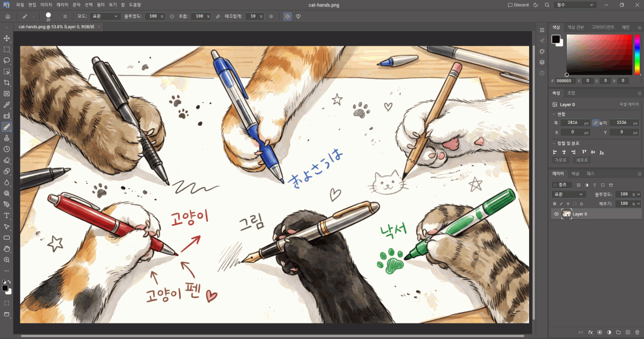Select the Rectangular Marquee tool
Image resolution: width=644 pixels, height=339 pixels.
7,49
